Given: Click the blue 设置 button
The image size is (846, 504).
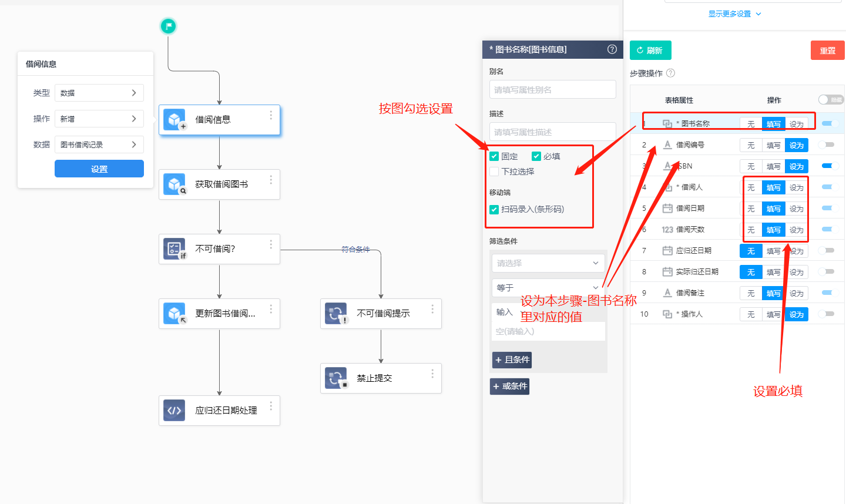Looking at the screenshot, I should pyautogui.click(x=99, y=169).
